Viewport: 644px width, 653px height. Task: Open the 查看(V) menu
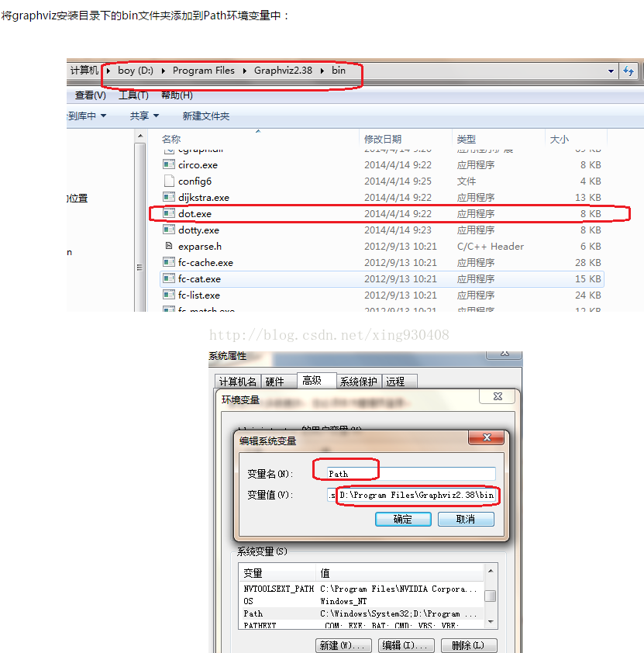pyautogui.click(x=90, y=95)
